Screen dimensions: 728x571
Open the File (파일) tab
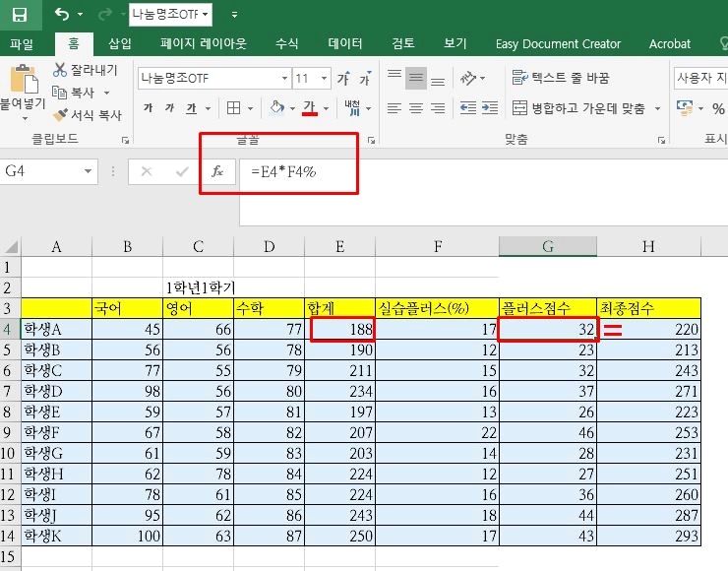click(22, 44)
